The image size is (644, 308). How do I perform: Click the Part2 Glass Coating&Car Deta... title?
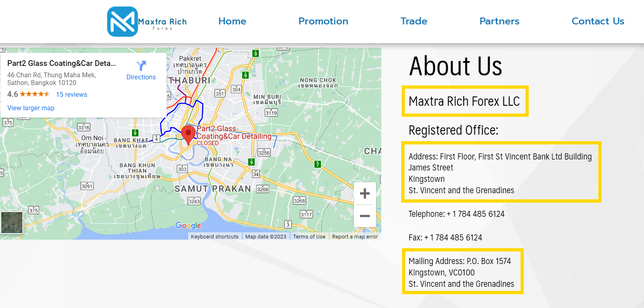62,63
